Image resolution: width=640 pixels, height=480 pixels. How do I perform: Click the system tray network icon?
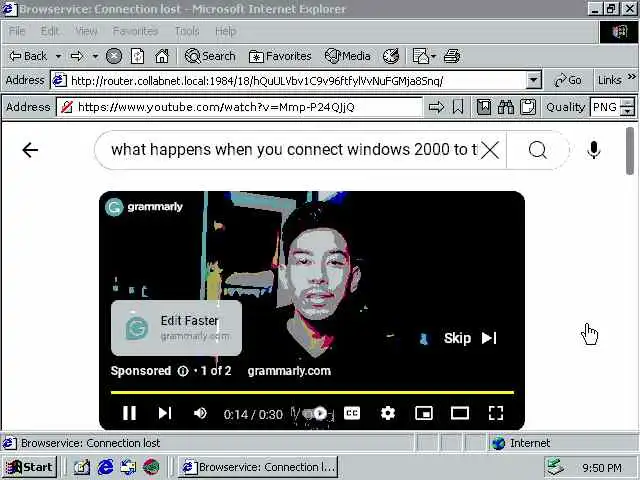(556, 467)
